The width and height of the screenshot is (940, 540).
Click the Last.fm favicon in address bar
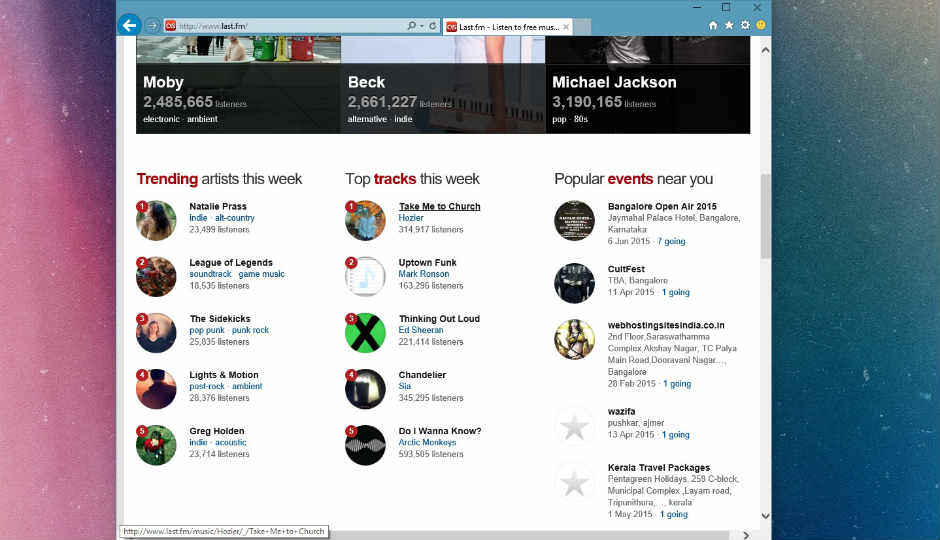point(170,26)
